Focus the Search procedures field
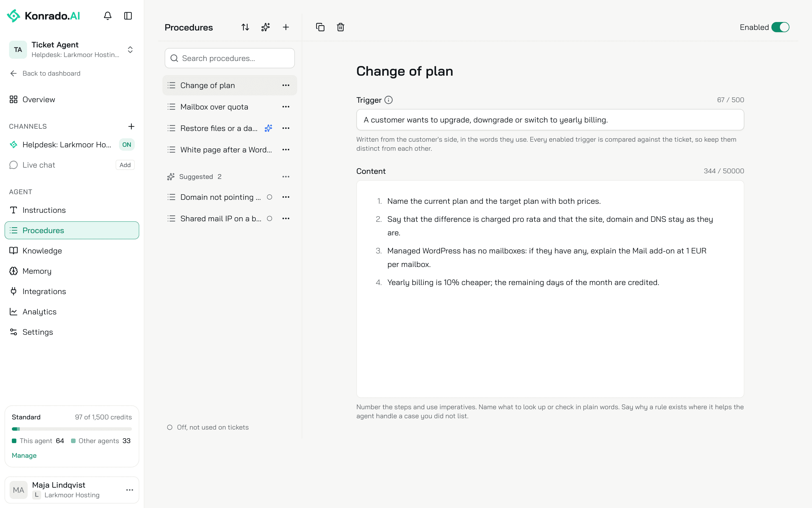 coord(230,58)
